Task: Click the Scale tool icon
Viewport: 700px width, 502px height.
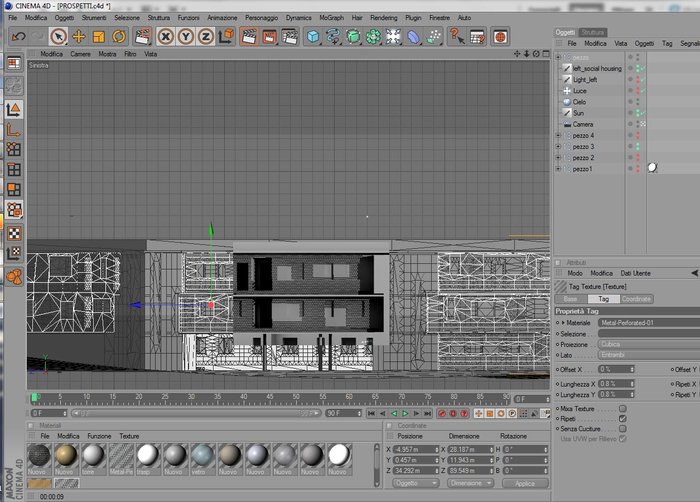Action: [x=99, y=36]
